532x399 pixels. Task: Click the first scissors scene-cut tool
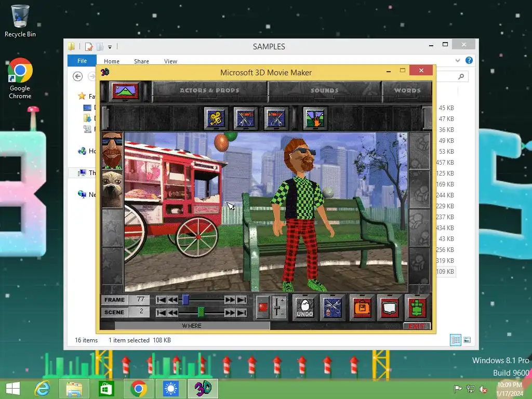click(x=246, y=118)
